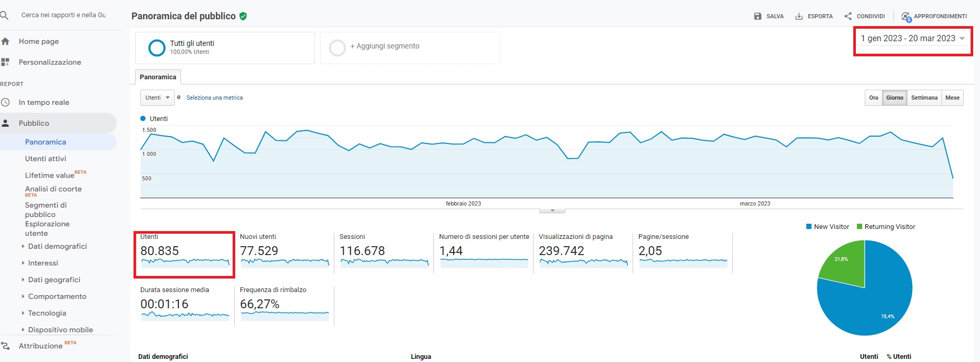980x362 pixels.
Task: Expand Dati demografici in sidebar
Action: pyautogui.click(x=57, y=246)
